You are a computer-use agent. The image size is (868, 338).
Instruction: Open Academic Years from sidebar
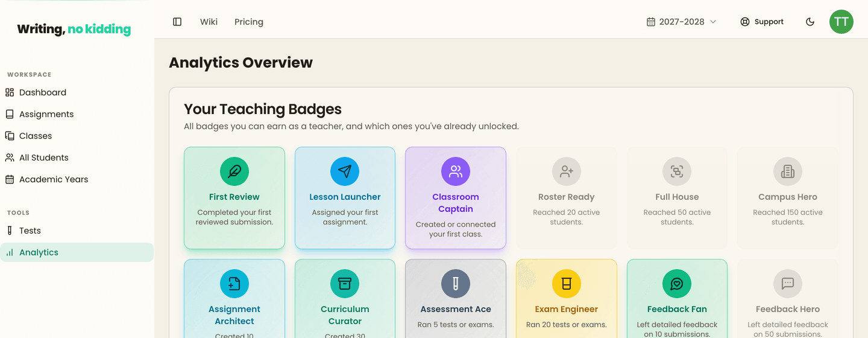(x=77, y=179)
